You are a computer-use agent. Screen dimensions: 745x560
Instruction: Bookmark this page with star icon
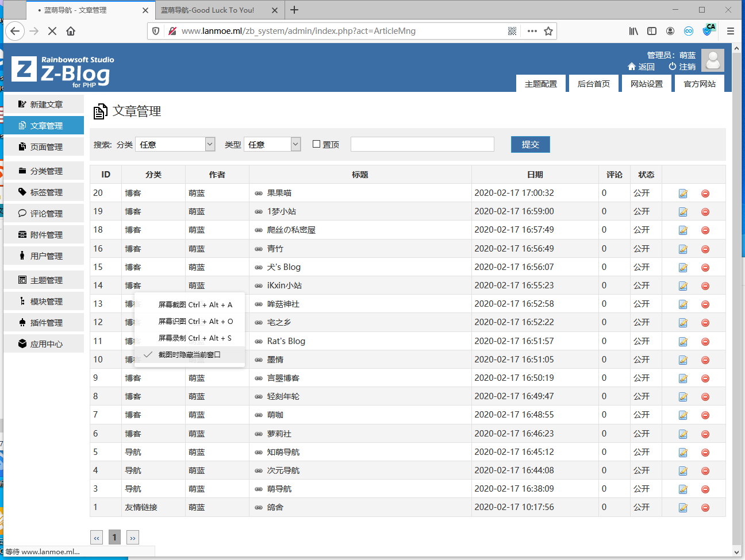click(x=548, y=31)
